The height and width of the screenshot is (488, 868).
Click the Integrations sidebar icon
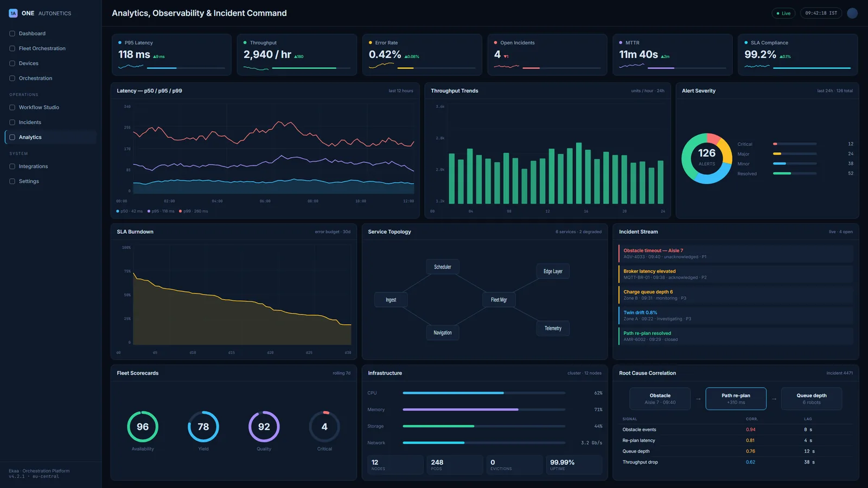click(12, 166)
